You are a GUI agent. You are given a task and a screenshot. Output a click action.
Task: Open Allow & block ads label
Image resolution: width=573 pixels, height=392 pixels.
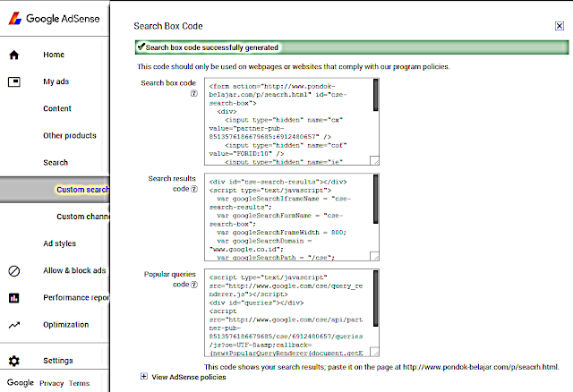(74, 270)
